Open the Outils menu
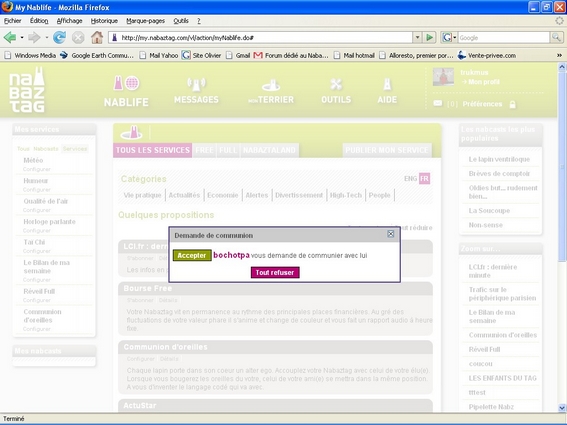 [181, 21]
